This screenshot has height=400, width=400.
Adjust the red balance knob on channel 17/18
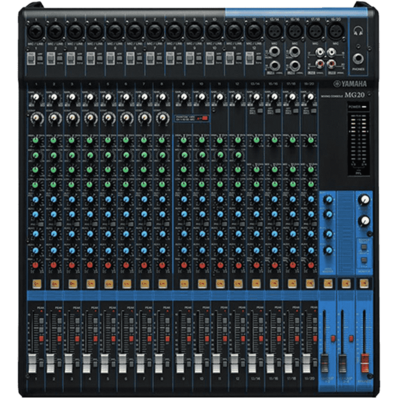[292, 265]
